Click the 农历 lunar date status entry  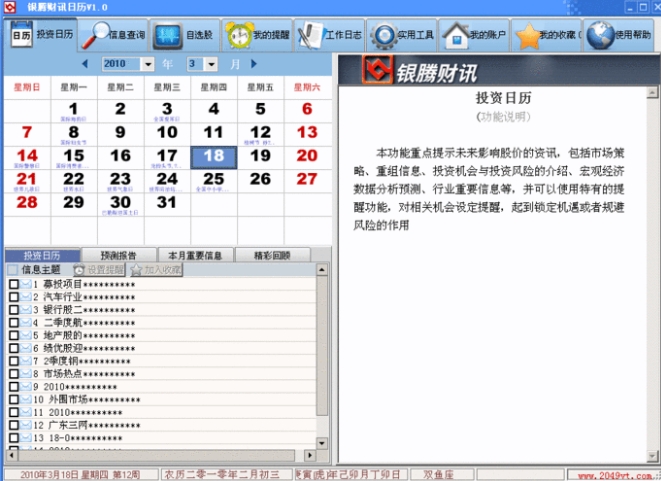(x=222, y=475)
